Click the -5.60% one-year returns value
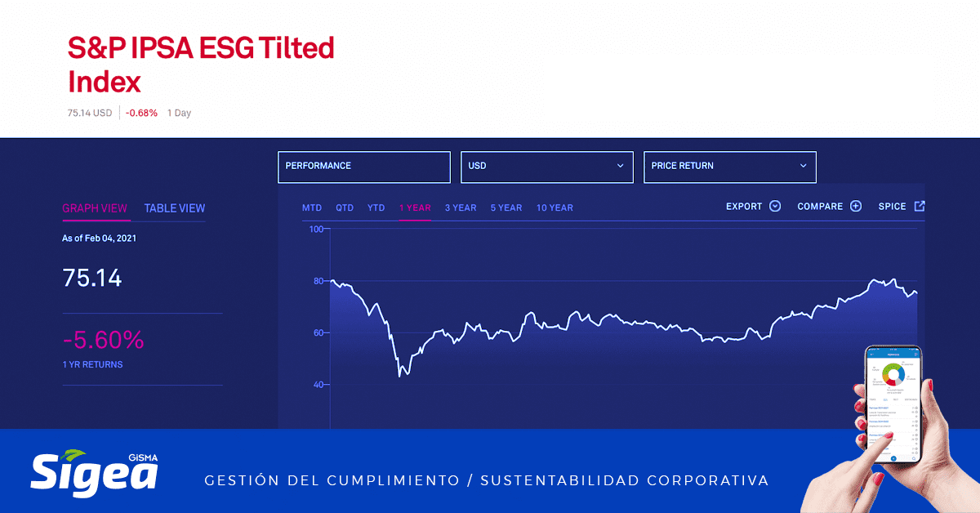 pos(103,340)
